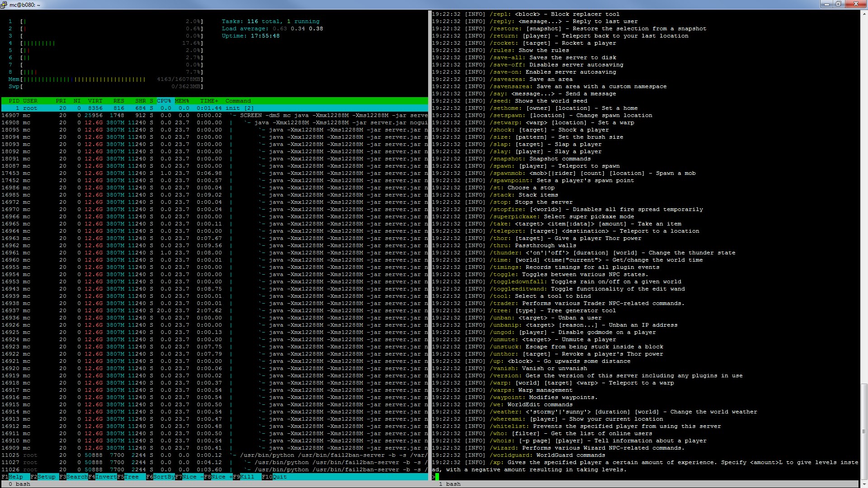Click F10 Quit in htop footer

click(x=274, y=477)
